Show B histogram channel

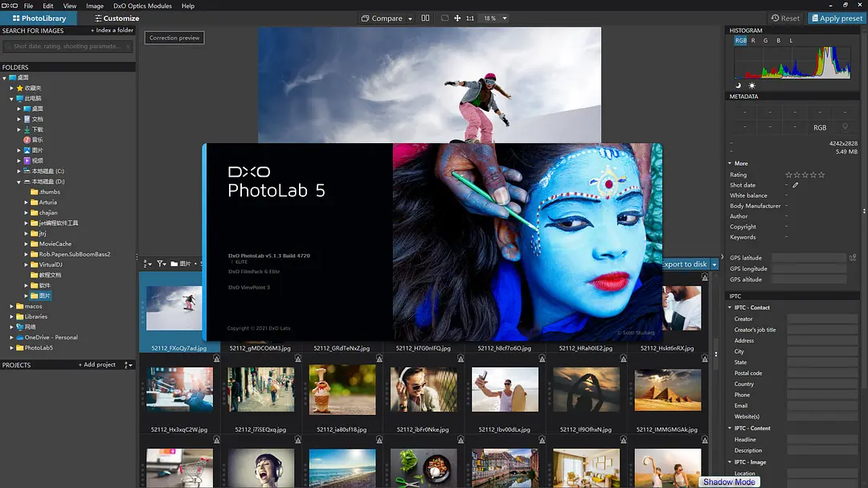coord(778,40)
